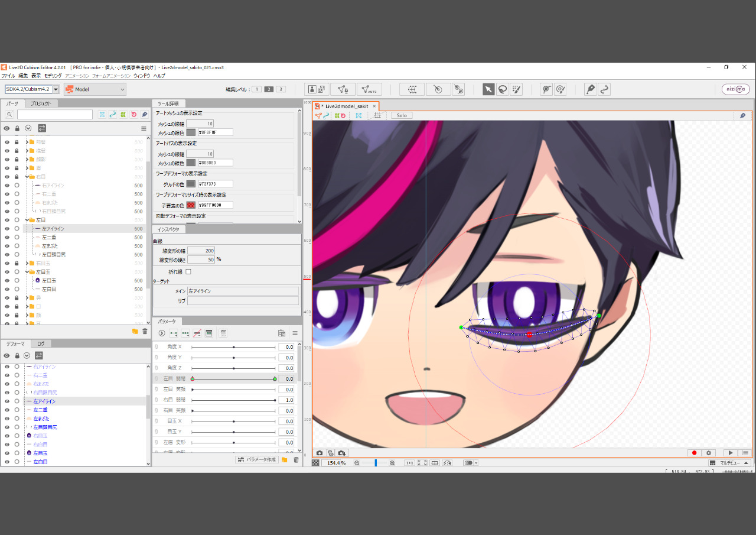The height and width of the screenshot is (535, 756).
Task: Switch to the プロジェクト tab
Action: pos(41,103)
